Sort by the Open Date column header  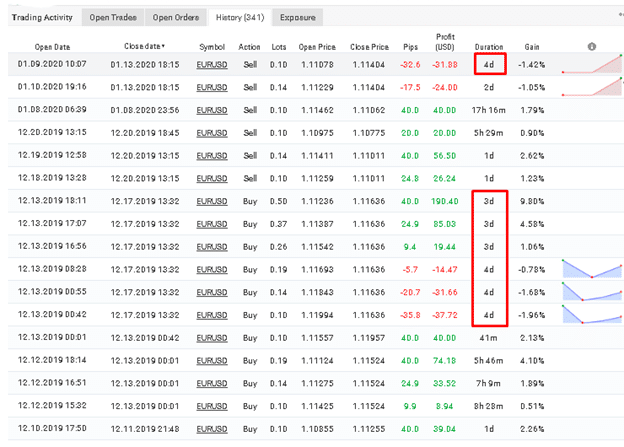52,47
